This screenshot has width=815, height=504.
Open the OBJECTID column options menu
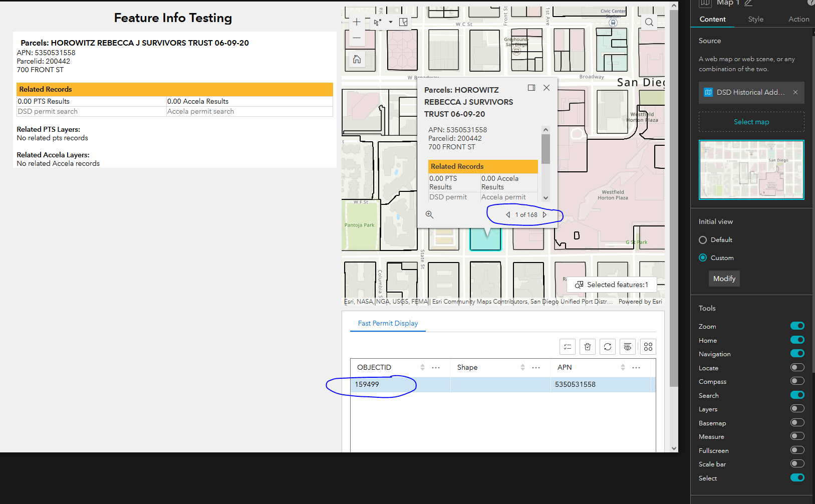point(435,367)
